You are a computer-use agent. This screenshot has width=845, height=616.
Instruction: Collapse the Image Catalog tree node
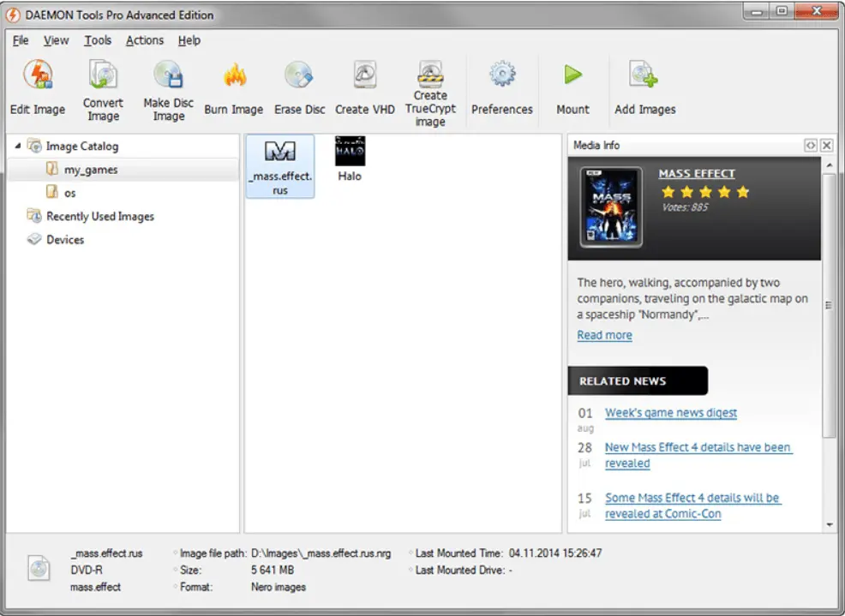(x=18, y=147)
